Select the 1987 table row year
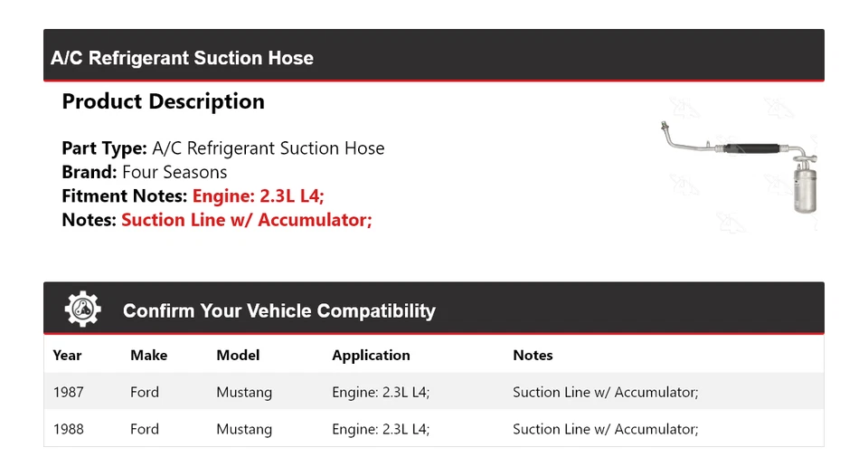The height and width of the screenshot is (476, 868). [x=68, y=392]
